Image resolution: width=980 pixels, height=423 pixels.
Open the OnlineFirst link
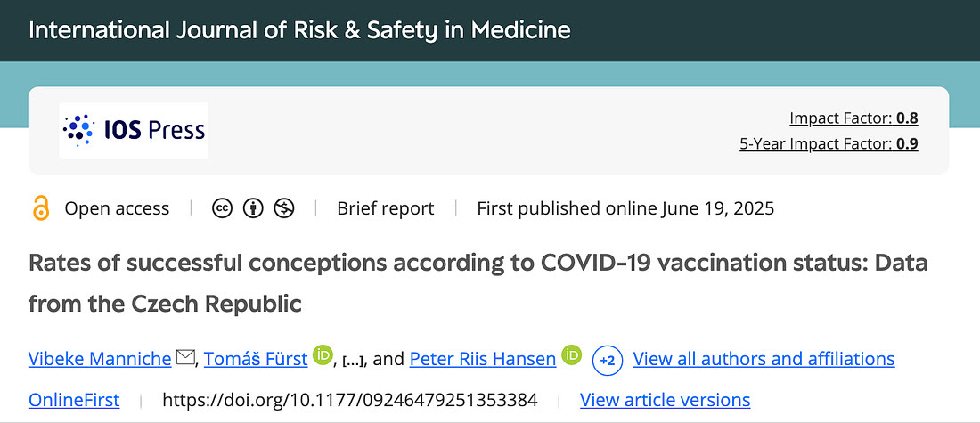(x=74, y=400)
